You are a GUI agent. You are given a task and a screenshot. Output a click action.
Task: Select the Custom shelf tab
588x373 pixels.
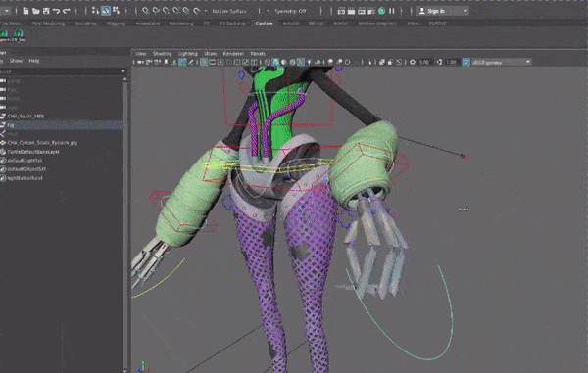[264, 23]
